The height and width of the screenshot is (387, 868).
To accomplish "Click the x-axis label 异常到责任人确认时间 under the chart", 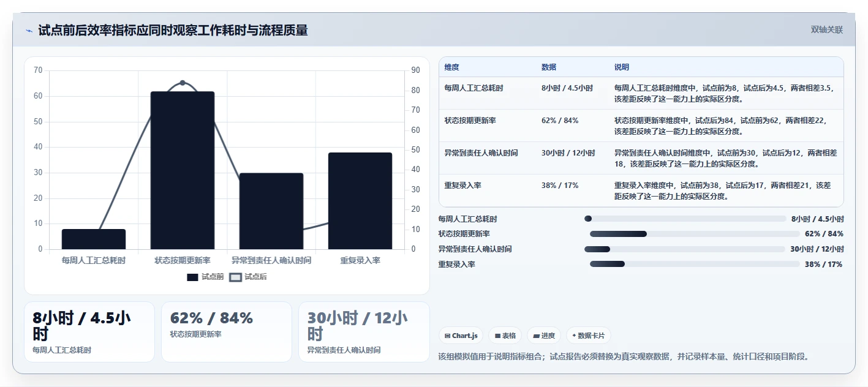I will coord(271,260).
